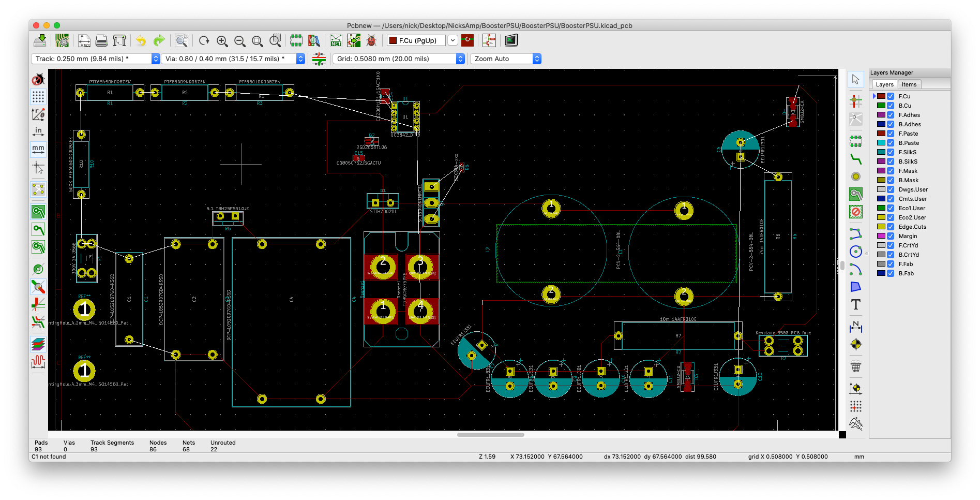
Task: Open the Track width dropdown
Action: coord(96,59)
